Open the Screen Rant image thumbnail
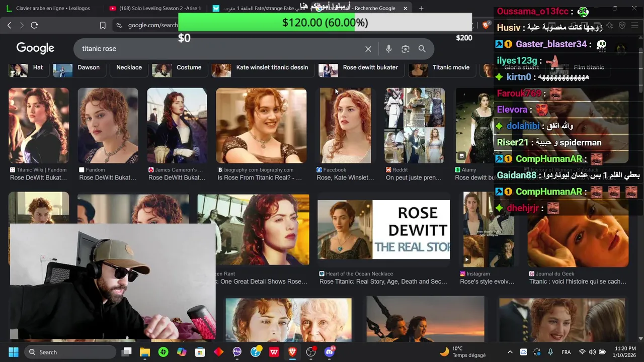The image size is (644, 362). coord(254,229)
